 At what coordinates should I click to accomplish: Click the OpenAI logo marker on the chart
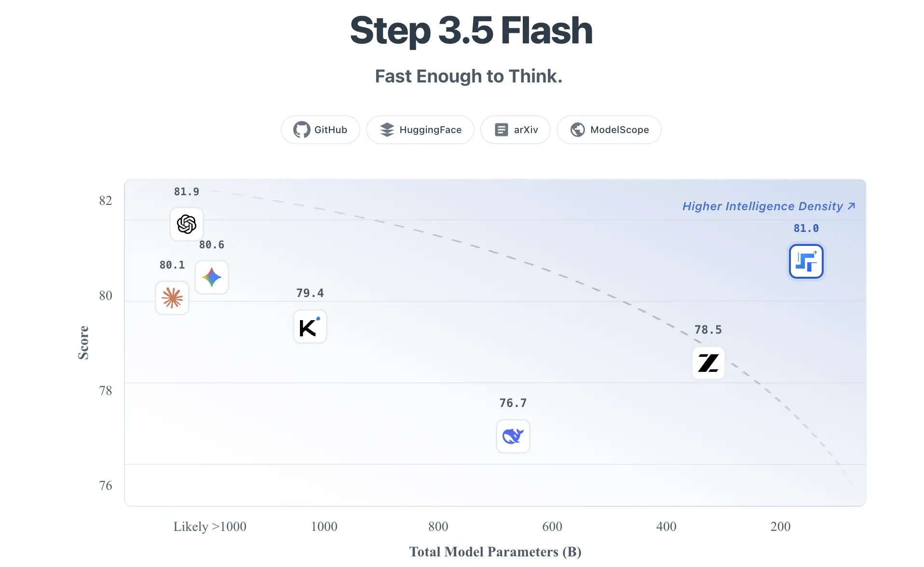pos(187,224)
